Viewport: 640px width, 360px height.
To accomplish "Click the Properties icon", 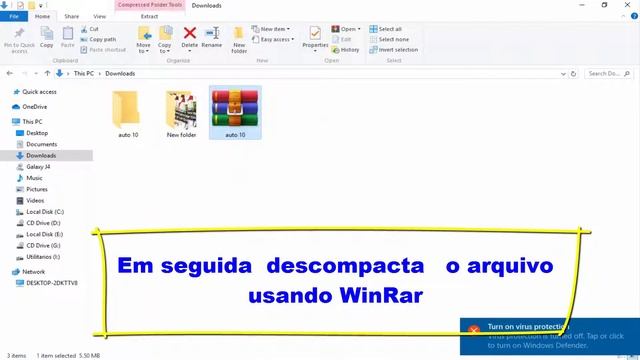I will tap(315, 33).
